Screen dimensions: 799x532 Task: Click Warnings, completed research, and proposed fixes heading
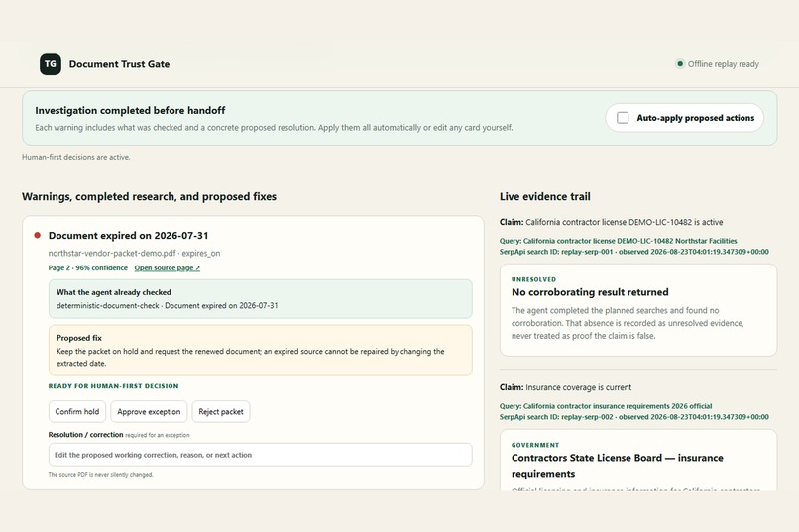coord(149,196)
